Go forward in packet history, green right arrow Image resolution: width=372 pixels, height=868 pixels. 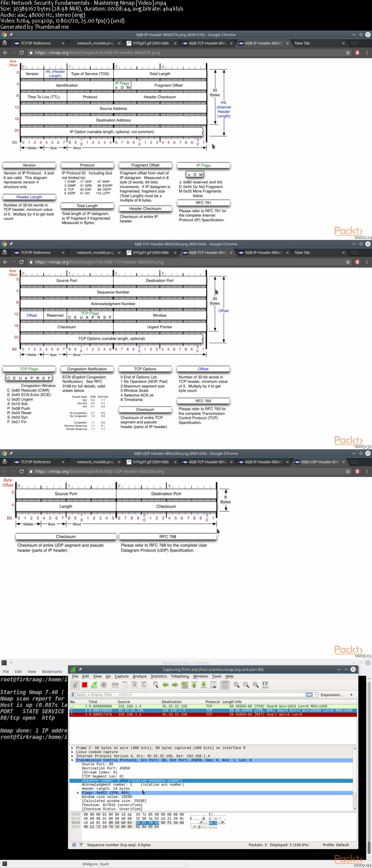click(175, 685)
